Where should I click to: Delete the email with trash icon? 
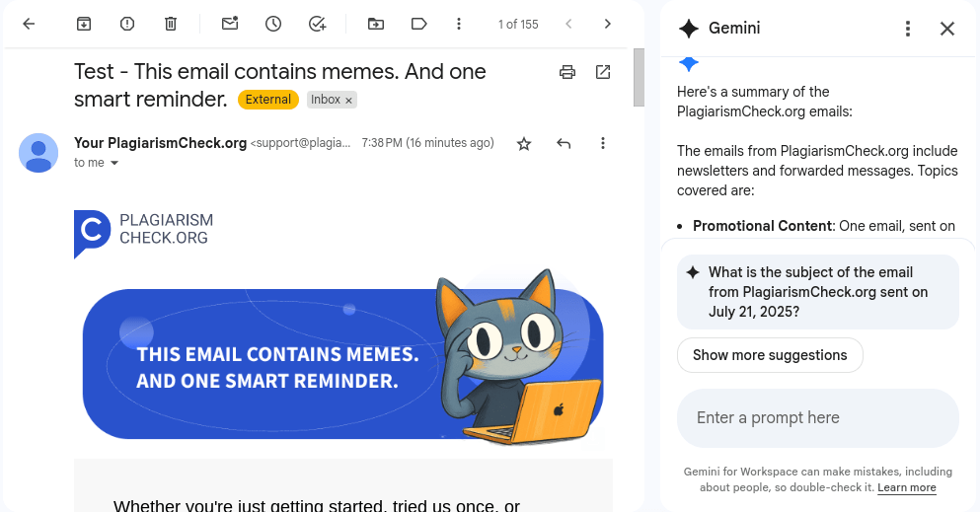point(171,24)
